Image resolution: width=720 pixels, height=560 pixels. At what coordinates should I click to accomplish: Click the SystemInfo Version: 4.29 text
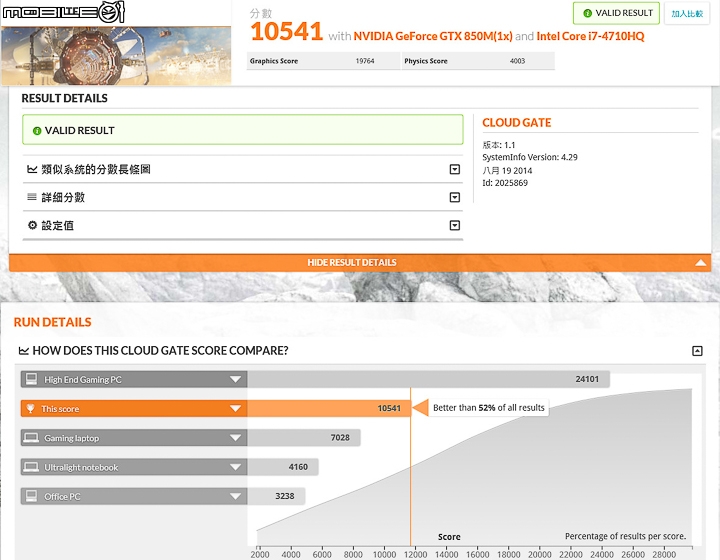tap(530, 157)
